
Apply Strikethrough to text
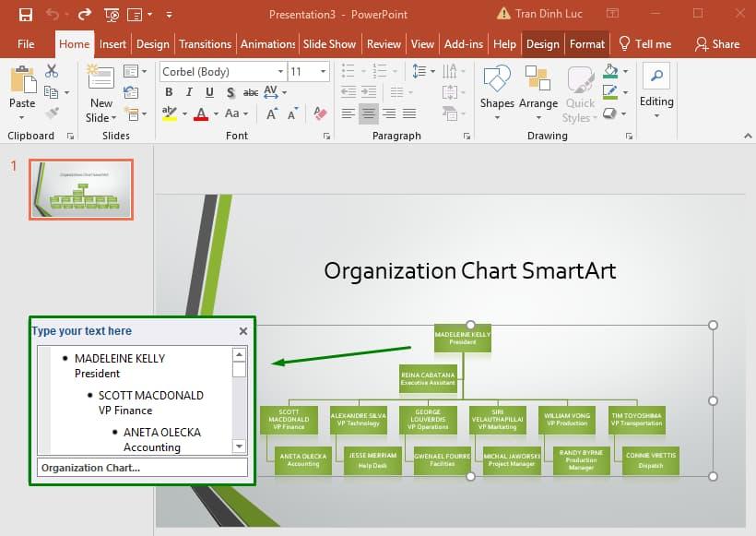click(x=250, y=92)
